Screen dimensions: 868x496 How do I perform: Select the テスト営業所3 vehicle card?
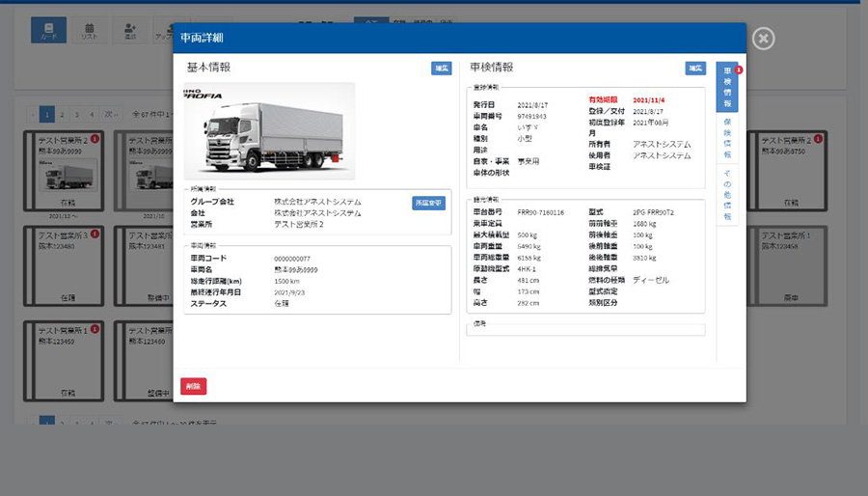(63, 265)
